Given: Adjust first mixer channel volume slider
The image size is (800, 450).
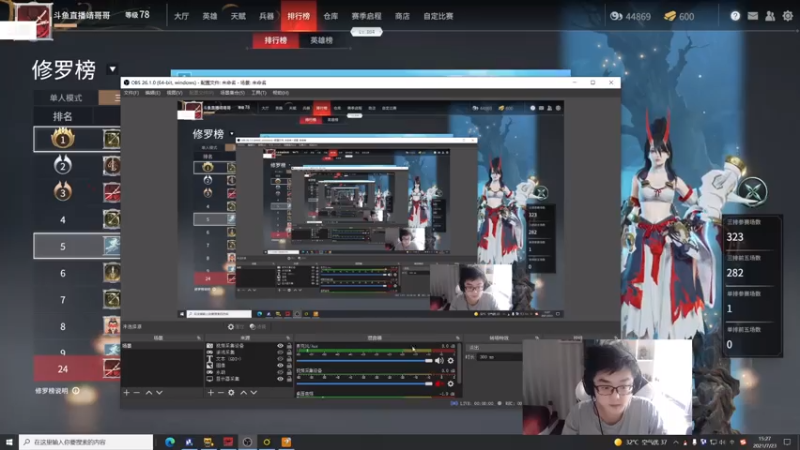Looking at the screenshot, I should [364, 361].
